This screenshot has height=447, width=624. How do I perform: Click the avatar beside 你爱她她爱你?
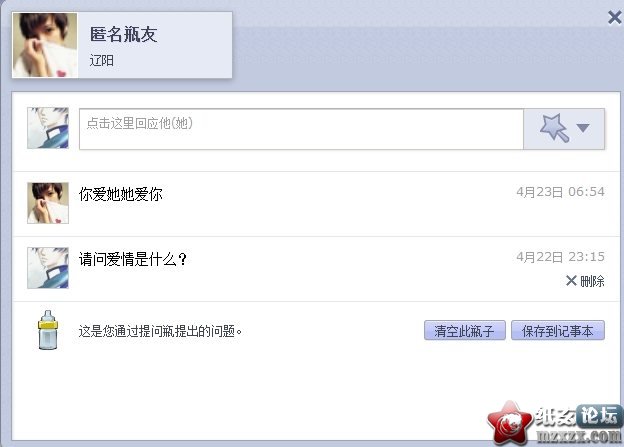(x=48, y=203)
